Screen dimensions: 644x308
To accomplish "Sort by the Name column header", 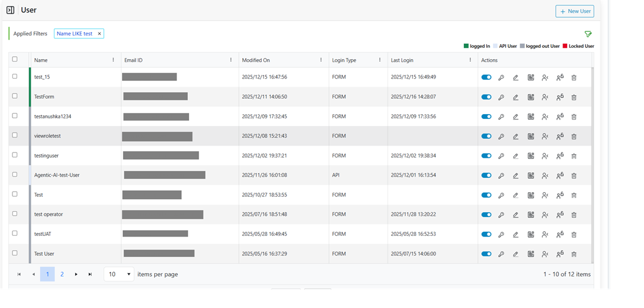I will tap(41, 60).
